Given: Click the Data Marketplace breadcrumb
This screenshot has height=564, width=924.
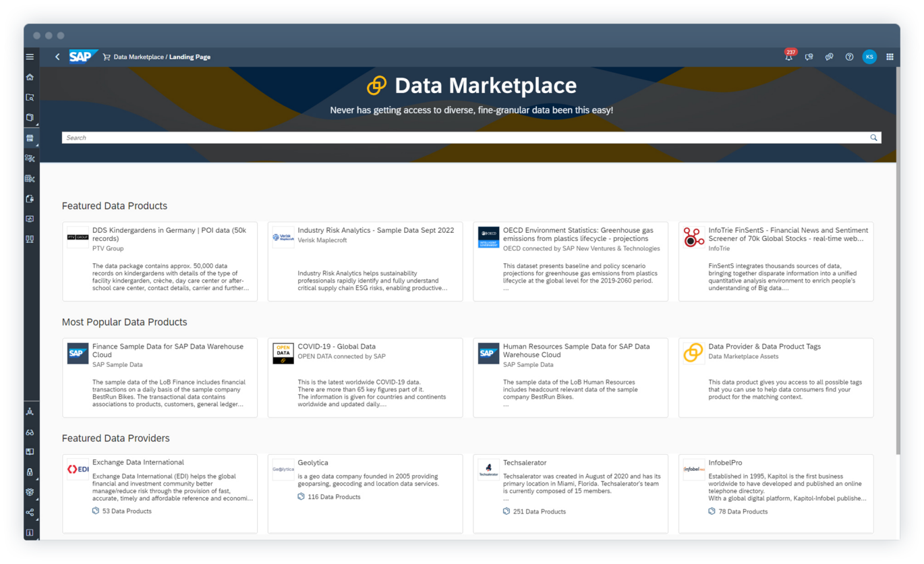Looking at the screenshot, I should [138, 57].
